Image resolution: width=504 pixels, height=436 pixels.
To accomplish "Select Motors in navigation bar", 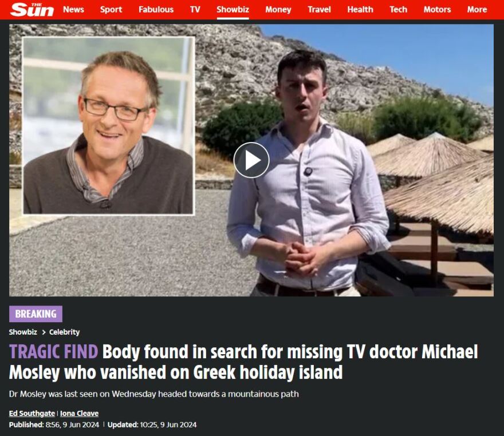I will click(437, 10).
